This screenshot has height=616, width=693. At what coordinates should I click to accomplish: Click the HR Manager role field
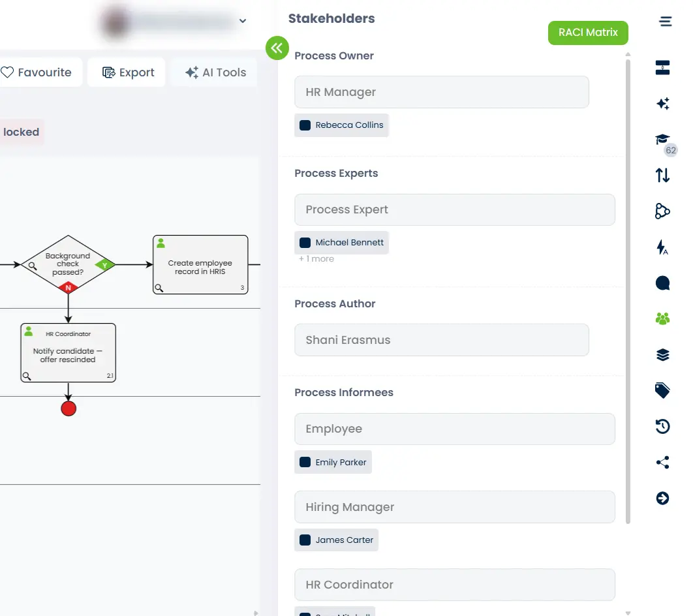[x=441, y=92]
